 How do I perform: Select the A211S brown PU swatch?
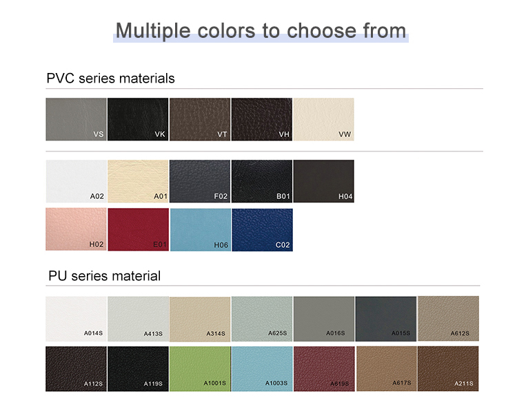(x=448, y=368)
